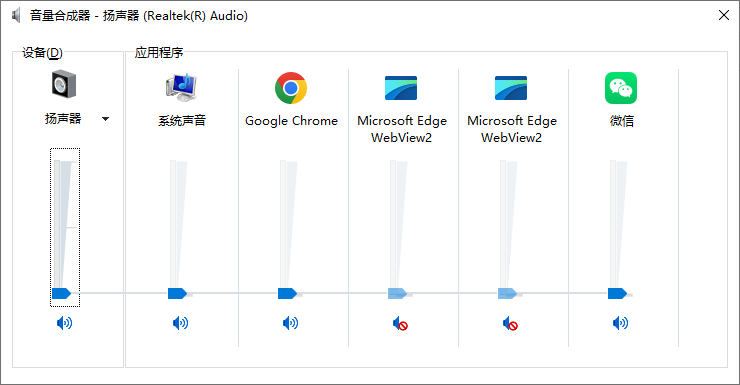Click the Google Chrome volume slider thumb
740x385 pixels.
pos(287,293)
